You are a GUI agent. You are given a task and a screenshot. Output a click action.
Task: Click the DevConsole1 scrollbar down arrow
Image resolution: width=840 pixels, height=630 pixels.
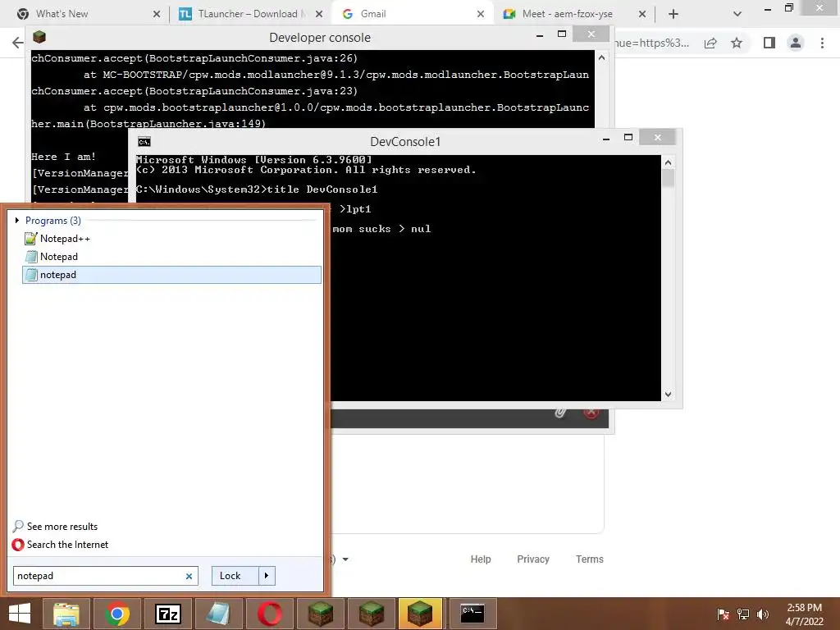click(x=668, y=395)
